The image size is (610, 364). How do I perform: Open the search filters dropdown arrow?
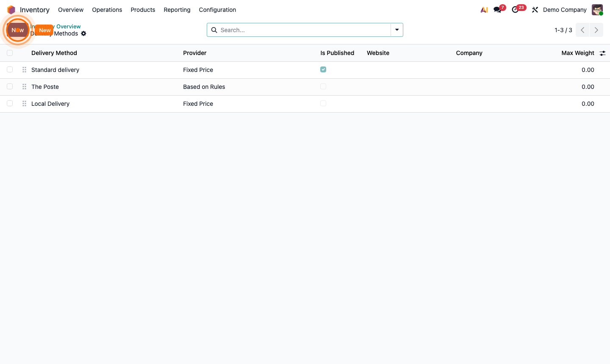(x=396, y=30)
